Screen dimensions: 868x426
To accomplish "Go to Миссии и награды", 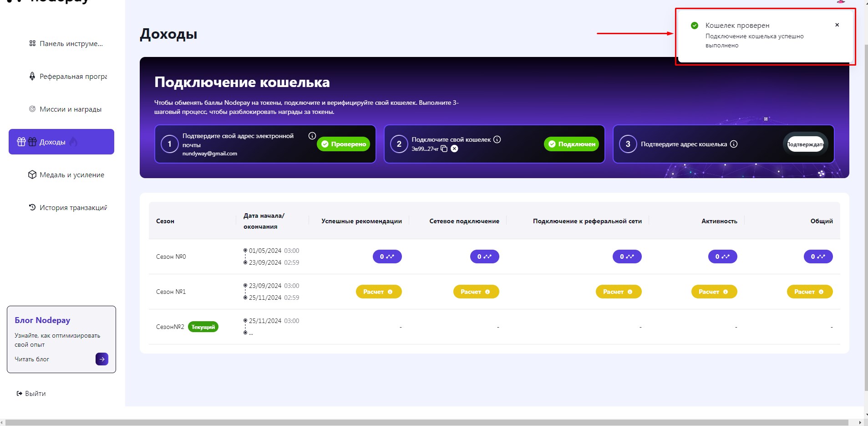I will coord(61,109).
